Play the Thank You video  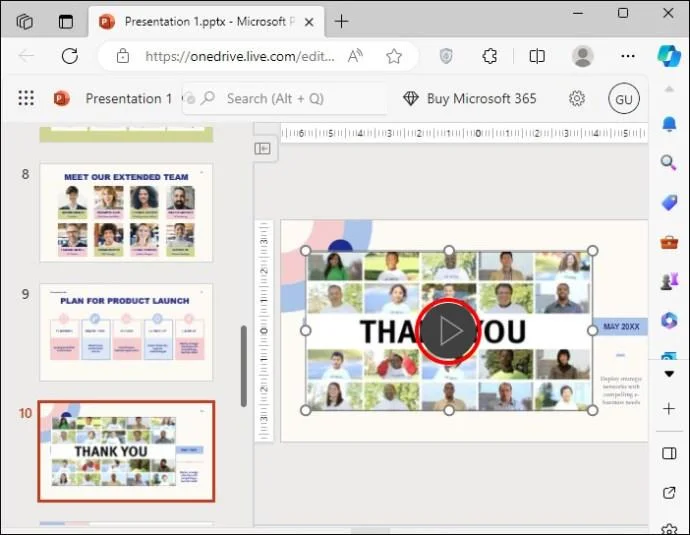[448, 331]
